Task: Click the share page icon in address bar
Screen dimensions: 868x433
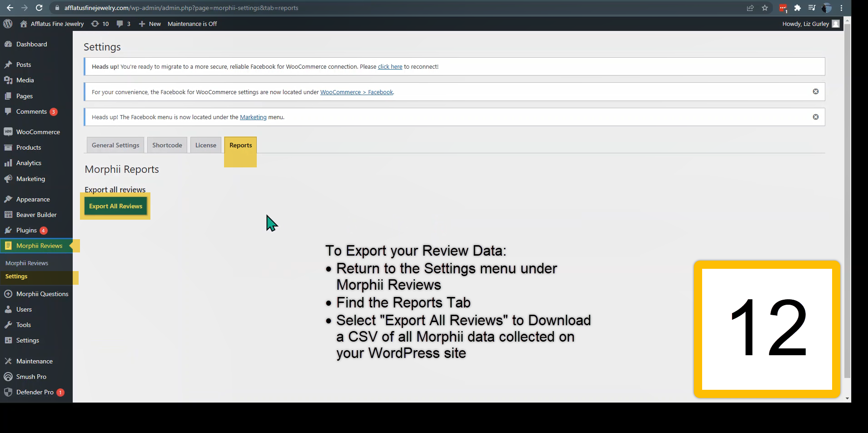Action: [x=750, y=8]
